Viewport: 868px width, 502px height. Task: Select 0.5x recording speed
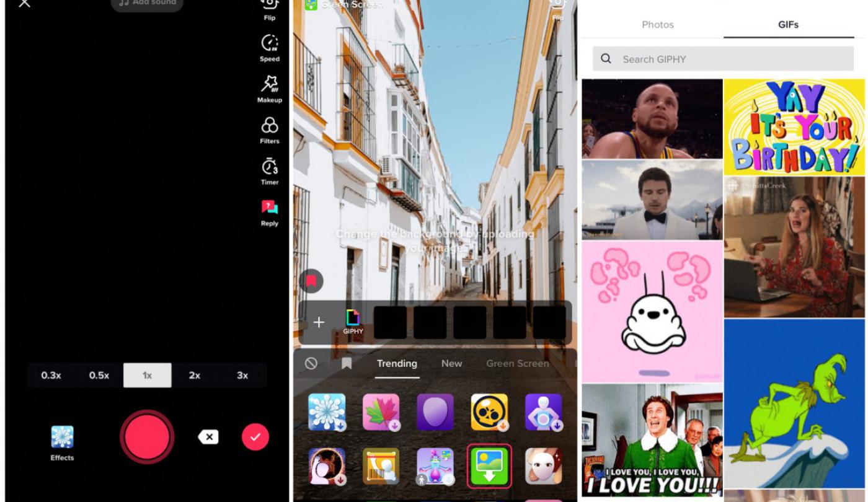(x=99, y=376)
